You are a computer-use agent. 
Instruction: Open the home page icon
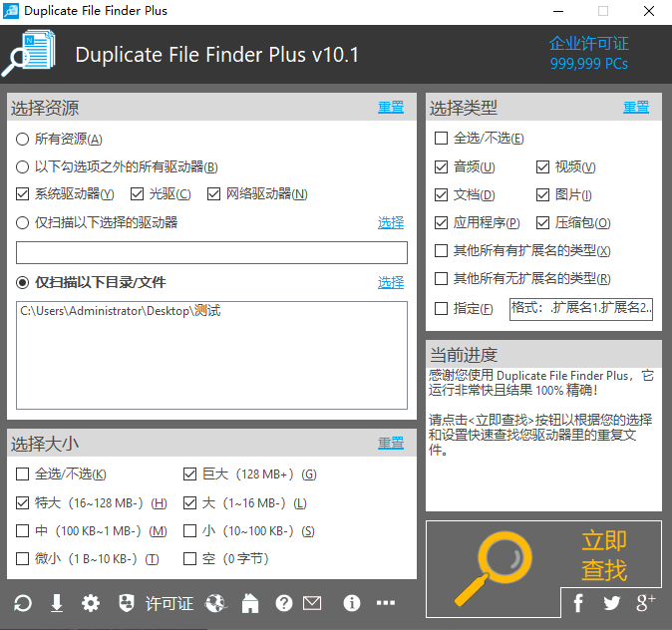click(x=250, y=603)
